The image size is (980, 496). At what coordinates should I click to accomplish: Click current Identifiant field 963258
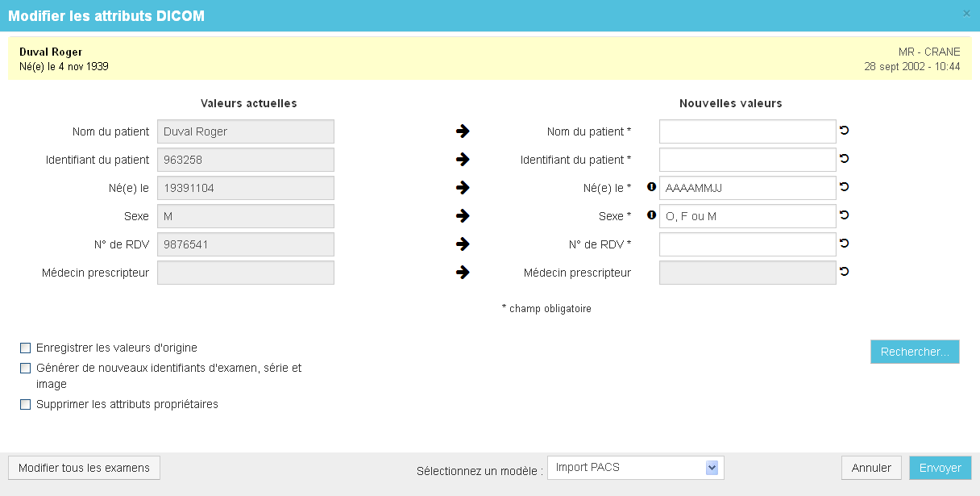246,160
